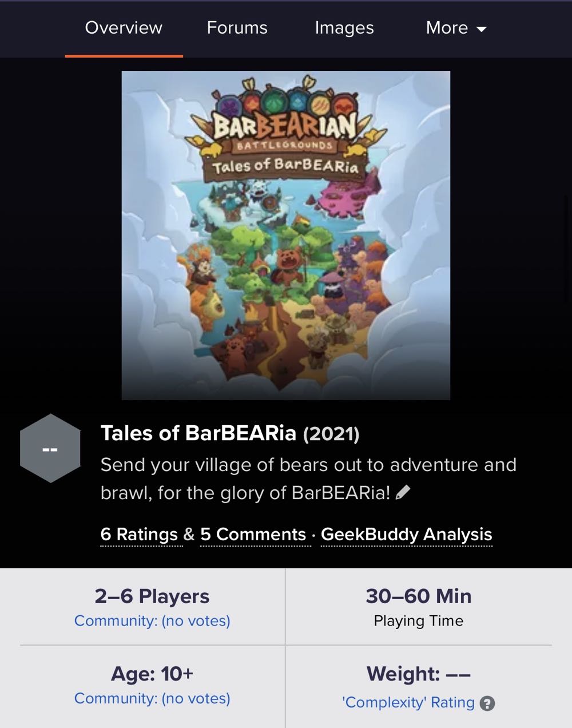The height and width of the screenshot is (728, 572).
Task: View the Tales of BarBEARia cover image
Action: click(x=286, y=235)
